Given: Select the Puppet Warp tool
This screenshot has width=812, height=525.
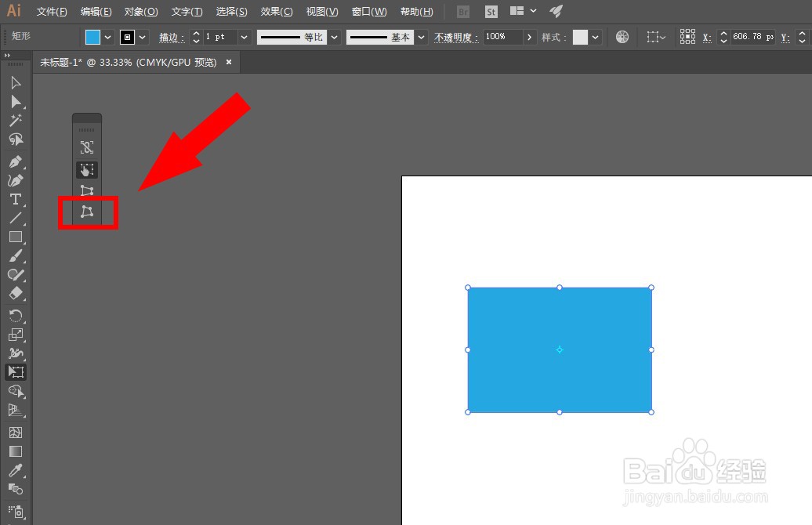Looking at the screenshot, I should pos(16,353).
